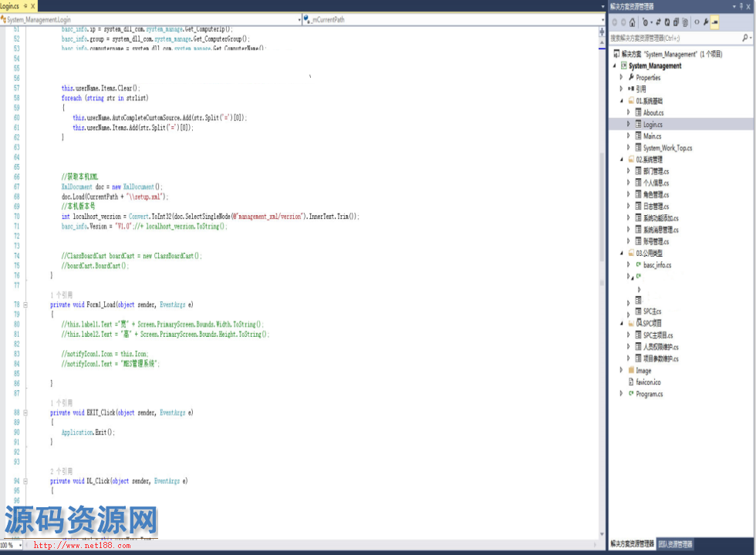Select the System_Management project node
Screen dimensions: 756x555
pos(655,66)
